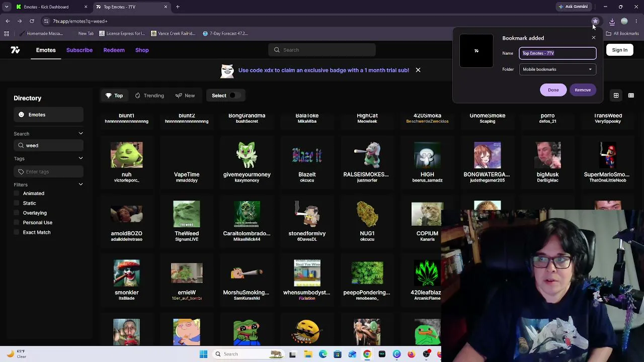Close the bookmark added popup
Viewport: 644px width, 362px height.
[x=594, y=38]
